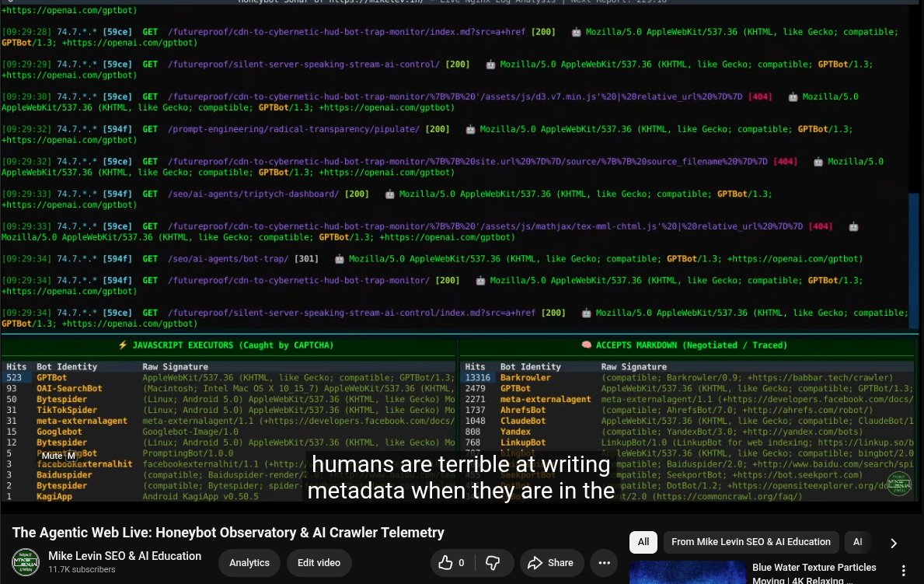This screenshot has height=584, width=924.
Task: Click the Barkrowler row in Accepts Markdown table
Action: (x=686, y=377)
